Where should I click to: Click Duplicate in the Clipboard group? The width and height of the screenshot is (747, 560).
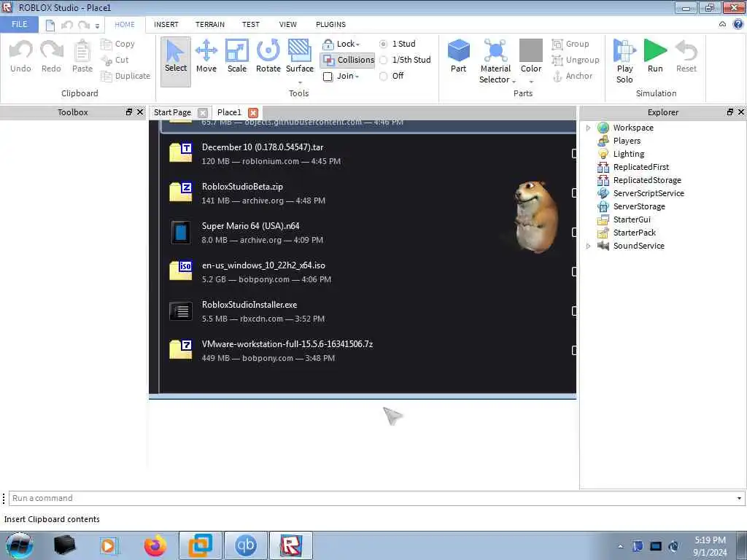pyautogui.click(x=125, y=76)
